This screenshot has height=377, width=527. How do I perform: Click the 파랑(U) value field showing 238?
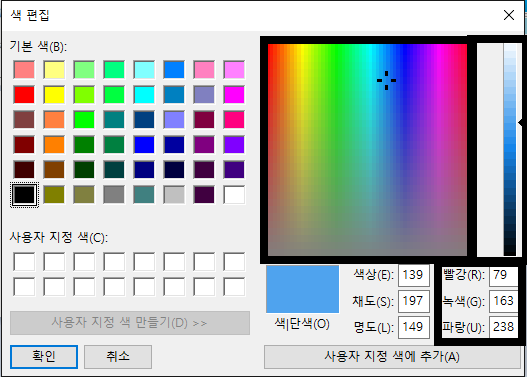(503, 327)
